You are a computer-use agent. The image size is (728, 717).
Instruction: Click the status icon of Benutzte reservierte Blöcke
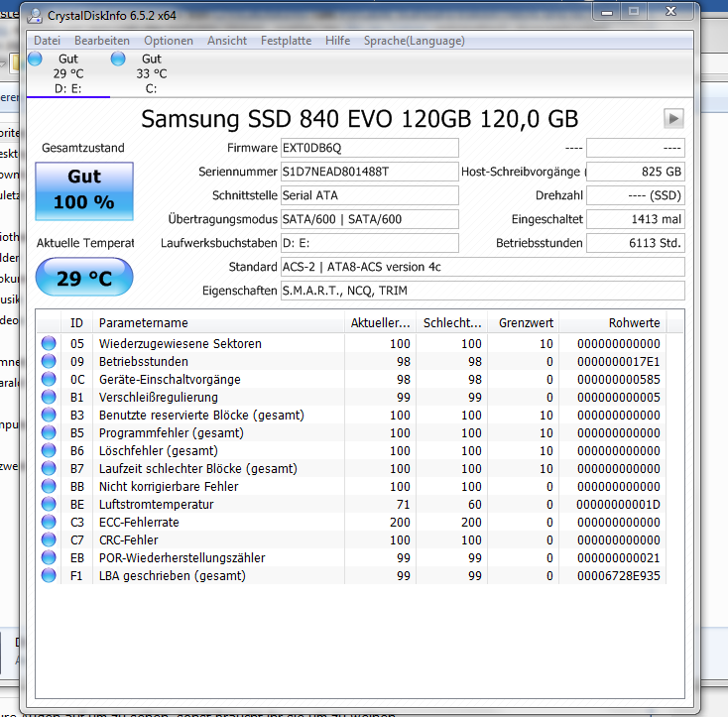pyautogui.click(x=49, y=415)
